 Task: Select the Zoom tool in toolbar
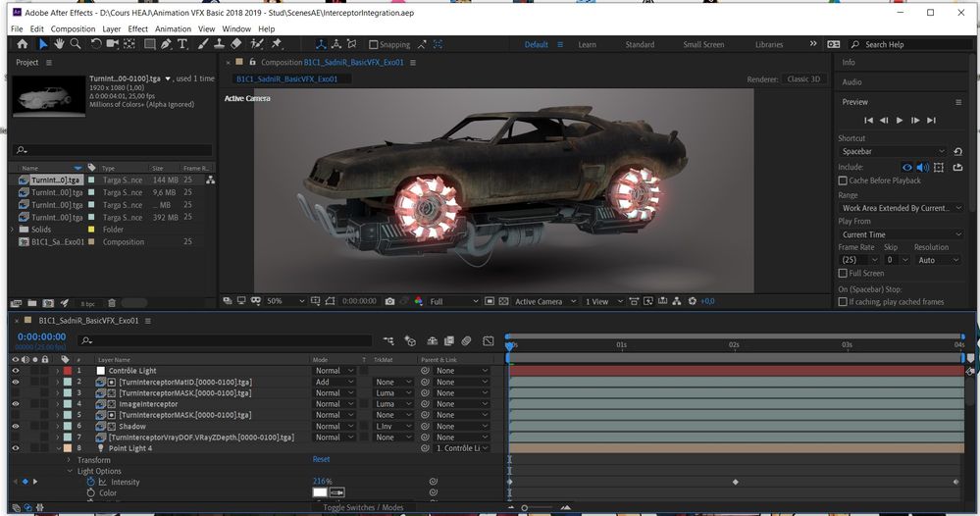[x=76, y=44]
